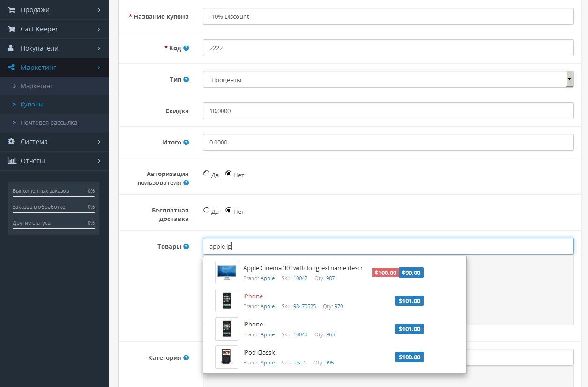Click Другие статусы progress bar
588x387 pixels.
[53, 229]
